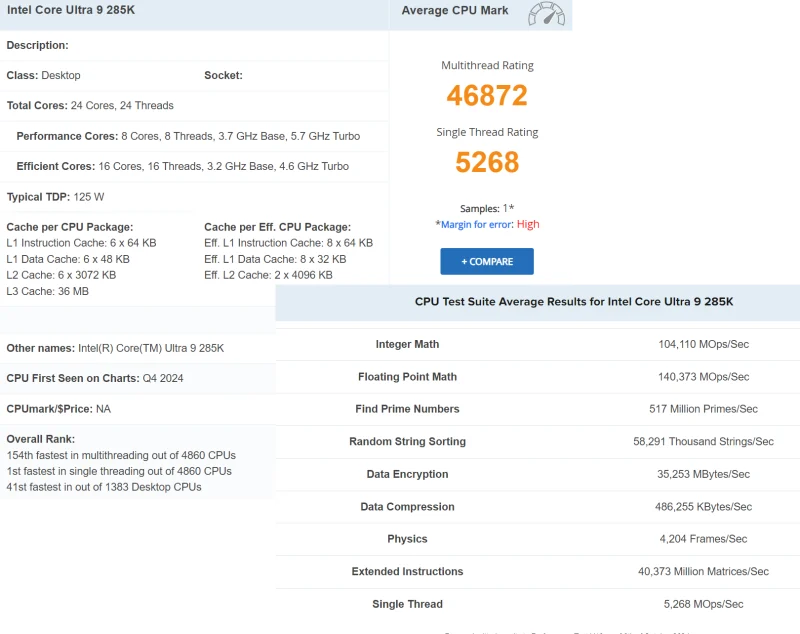This screenshot has width=800, height=634.
Task: Select the '154th fastest in multithreading' line
Action: click(x=121, y=455)
